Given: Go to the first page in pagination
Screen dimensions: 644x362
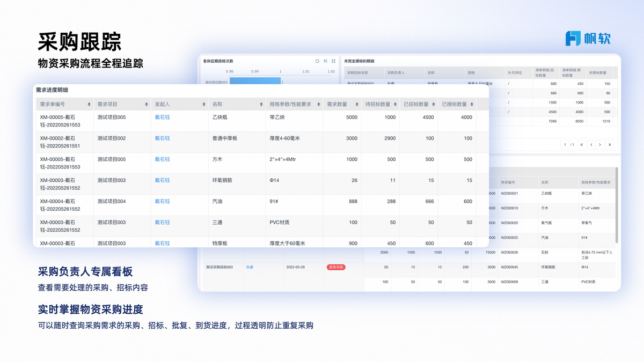Looking at the screenshot, I should point(582,145).
